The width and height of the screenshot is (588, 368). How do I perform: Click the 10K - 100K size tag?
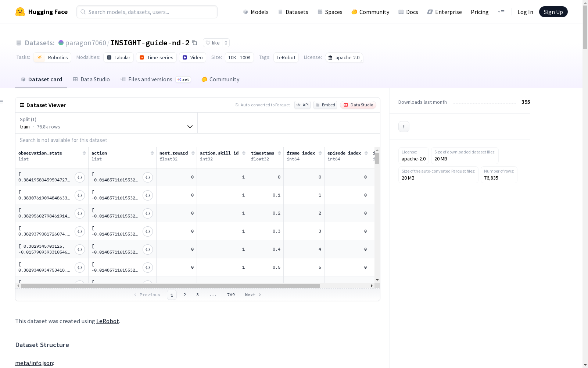(x=239, y=57)
